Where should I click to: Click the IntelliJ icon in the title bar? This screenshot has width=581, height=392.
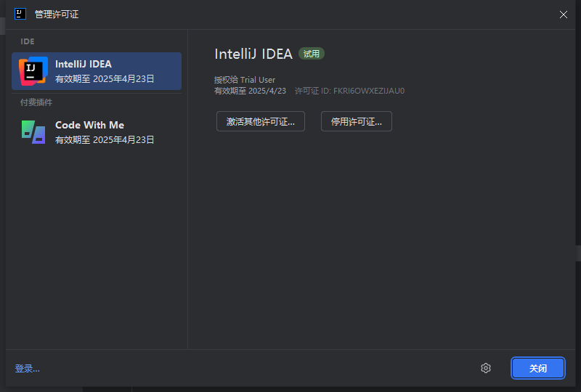pos(20,14)
